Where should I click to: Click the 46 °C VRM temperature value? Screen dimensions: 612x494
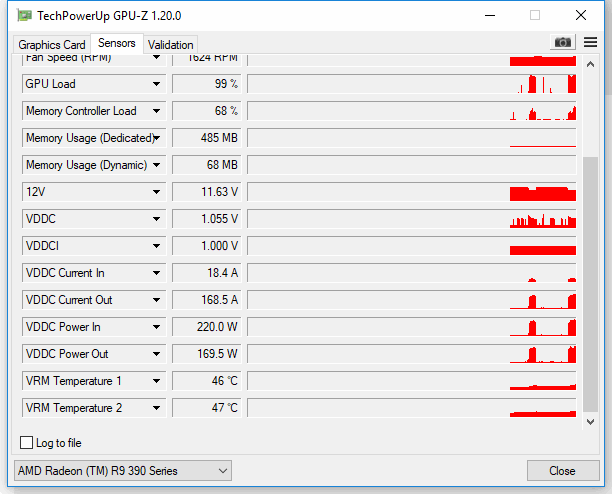[207, 381]
